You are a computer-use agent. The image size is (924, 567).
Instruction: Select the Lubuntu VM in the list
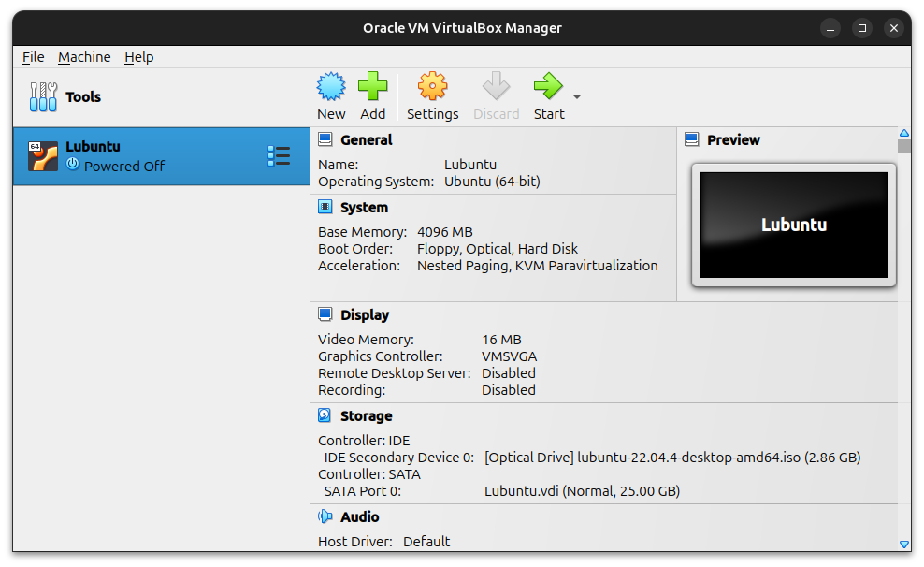coord(140,156)
